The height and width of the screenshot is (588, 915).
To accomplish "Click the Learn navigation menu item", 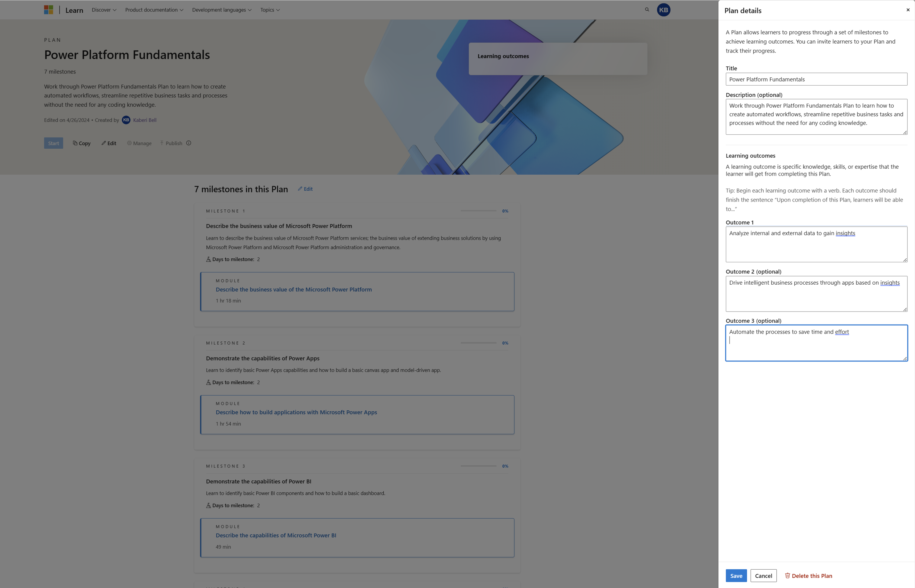I will [73, 9].
